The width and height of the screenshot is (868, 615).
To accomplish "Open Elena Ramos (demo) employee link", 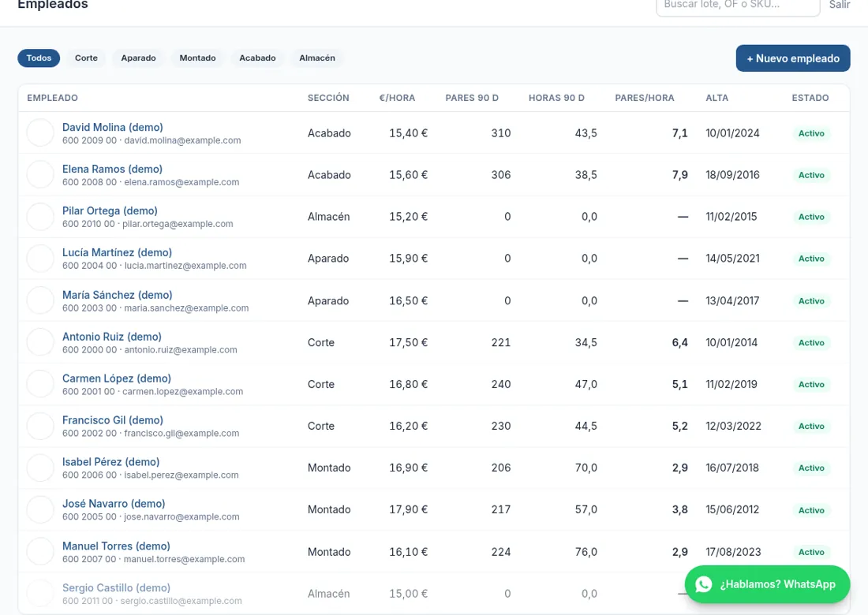I will 112,170.
